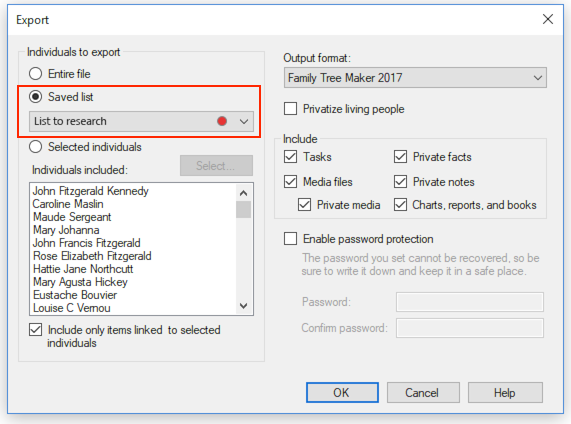Screen dimensions: 571x424
Task: Click the red dot in saved list box
Action: point(222,121)
